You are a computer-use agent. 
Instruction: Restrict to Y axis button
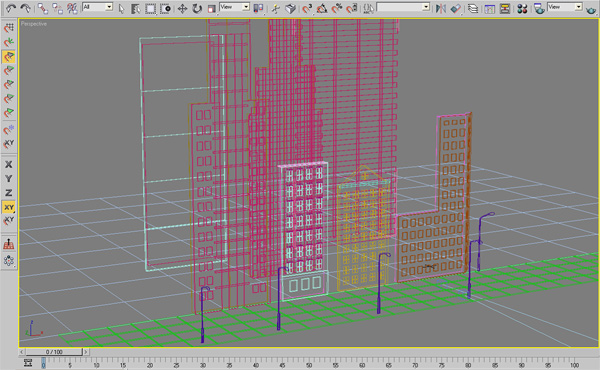coord(9,179)
